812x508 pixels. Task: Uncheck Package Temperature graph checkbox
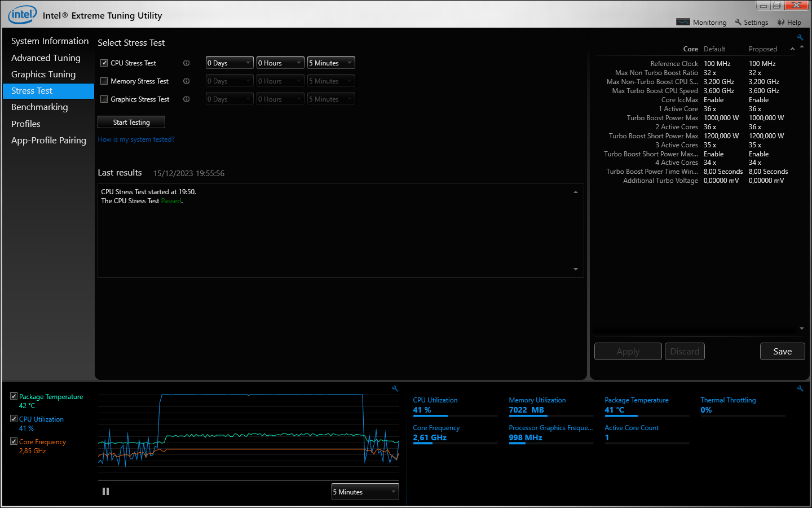(14, 396)
